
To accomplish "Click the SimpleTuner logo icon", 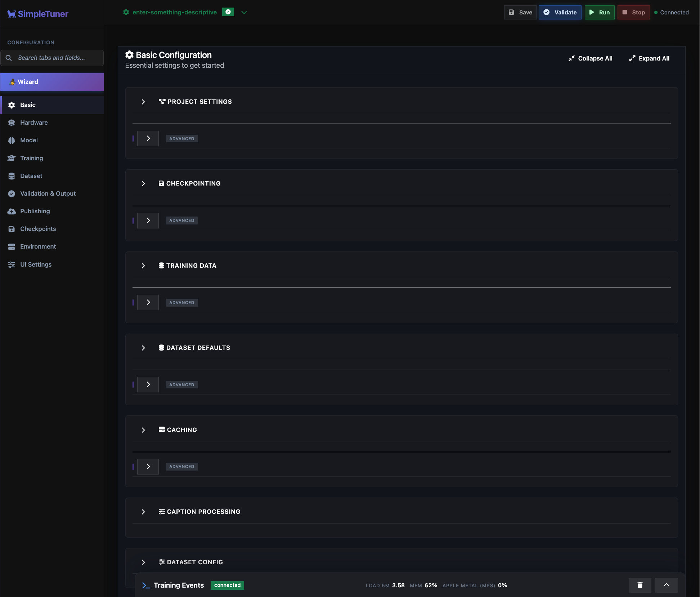I will [12, 14].
